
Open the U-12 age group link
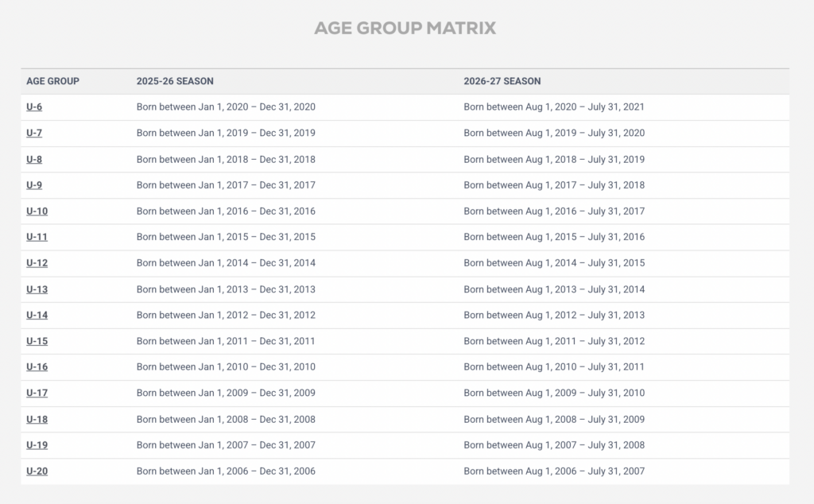[37, 263]
